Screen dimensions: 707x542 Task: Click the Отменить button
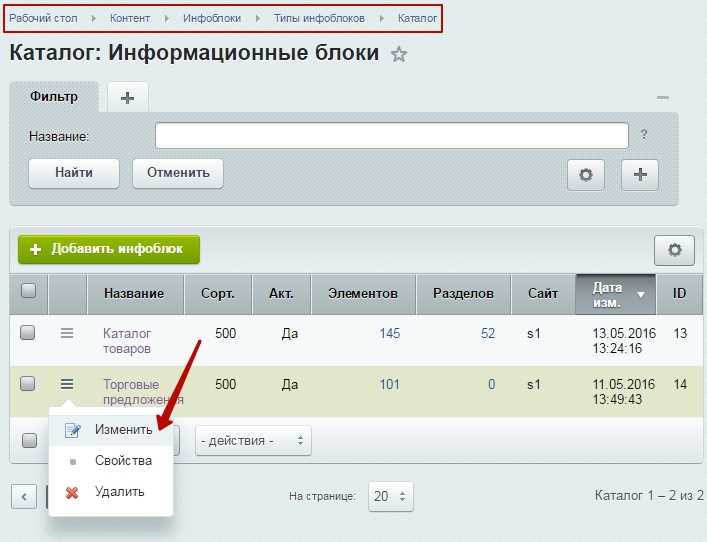point(178,173)
